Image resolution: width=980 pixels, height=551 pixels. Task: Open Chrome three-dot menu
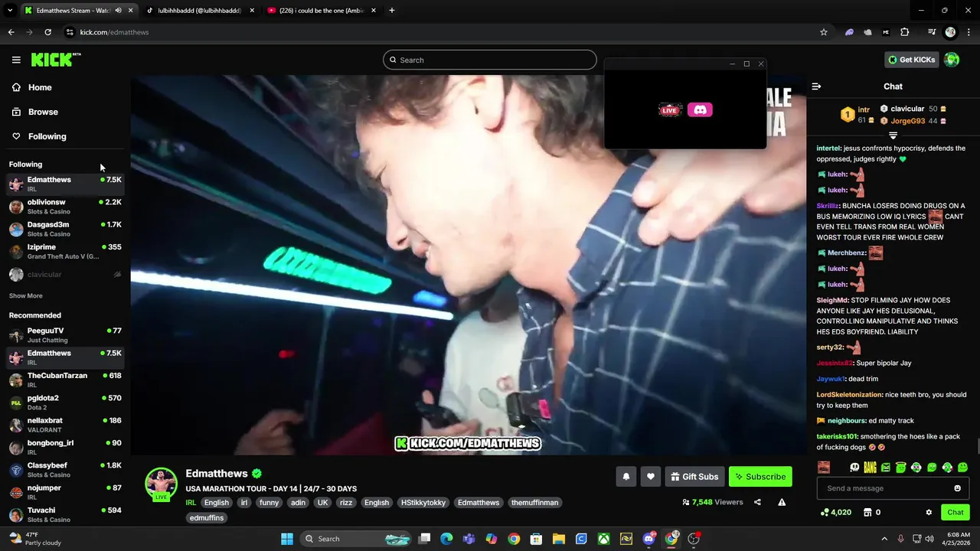coord(967,32)
